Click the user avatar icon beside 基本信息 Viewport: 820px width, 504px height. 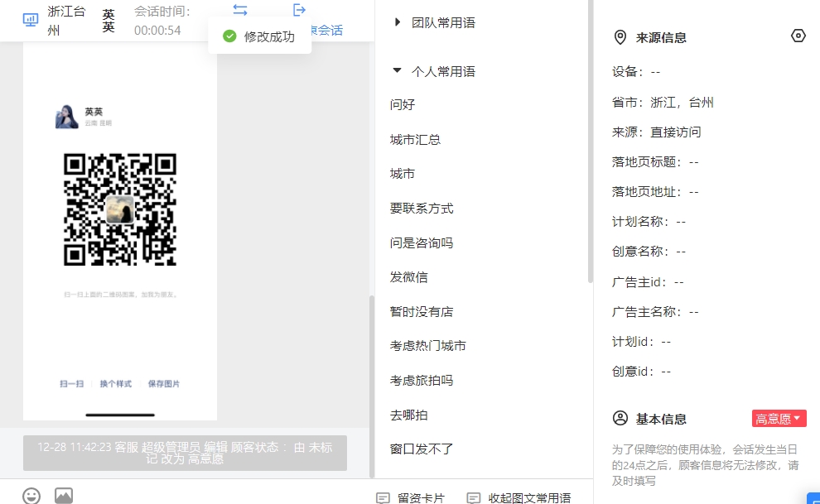coord(620,419)
